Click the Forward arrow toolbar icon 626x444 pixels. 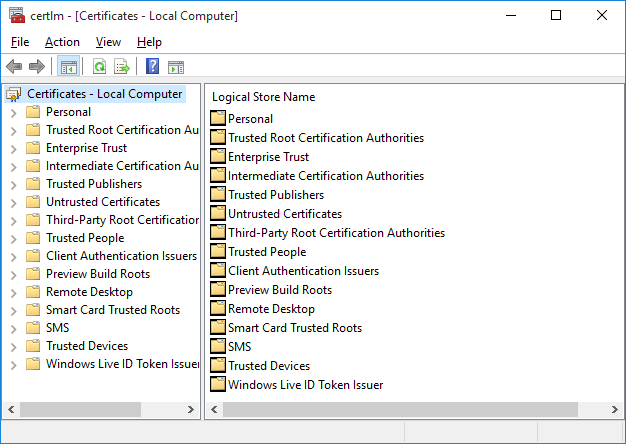pos(37,67)
